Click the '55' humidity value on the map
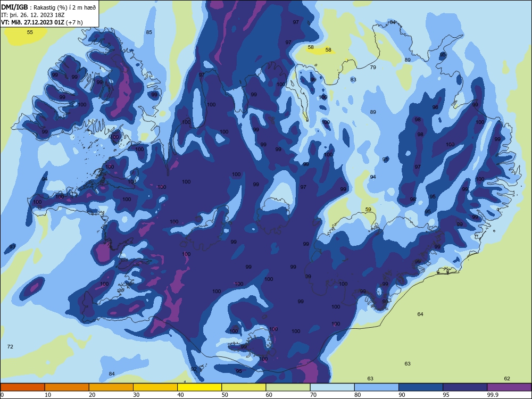The width and height of the screenshot is (532, 399). coord(30,32)
